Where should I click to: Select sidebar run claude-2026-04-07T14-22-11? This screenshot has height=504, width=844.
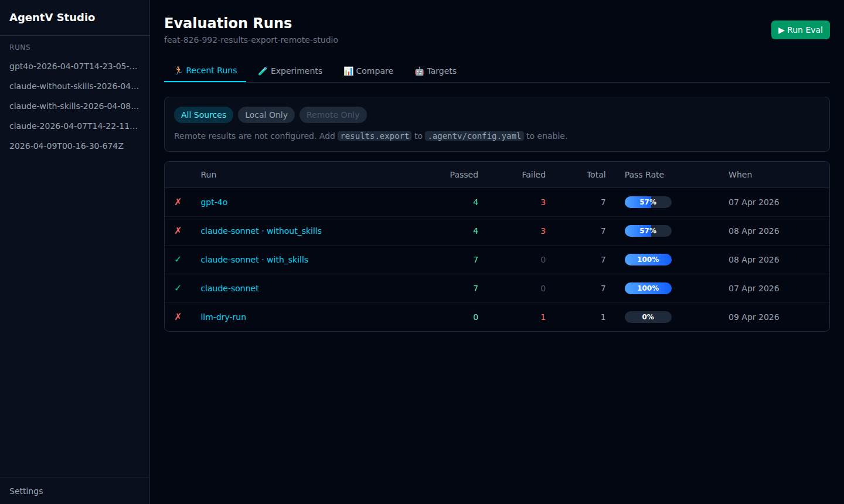pos(74,126)
